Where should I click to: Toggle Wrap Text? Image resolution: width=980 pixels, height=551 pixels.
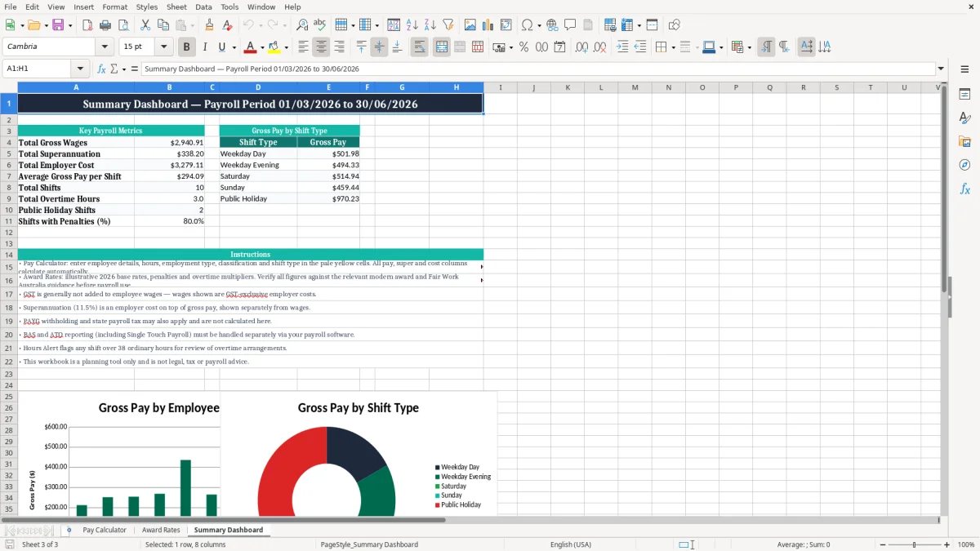(x=419, y=47)
